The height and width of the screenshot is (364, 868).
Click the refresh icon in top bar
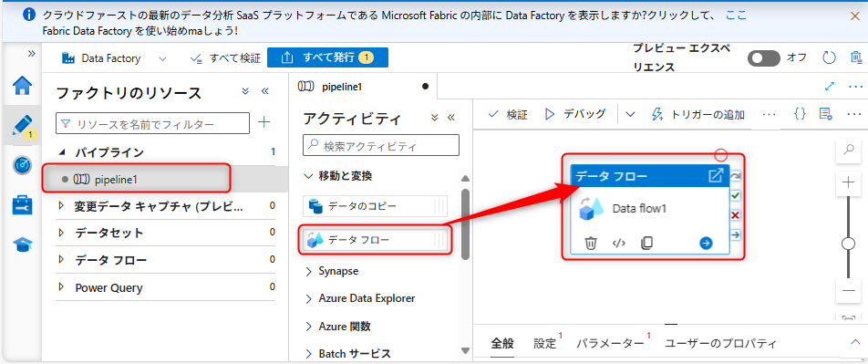pos(828,57)
